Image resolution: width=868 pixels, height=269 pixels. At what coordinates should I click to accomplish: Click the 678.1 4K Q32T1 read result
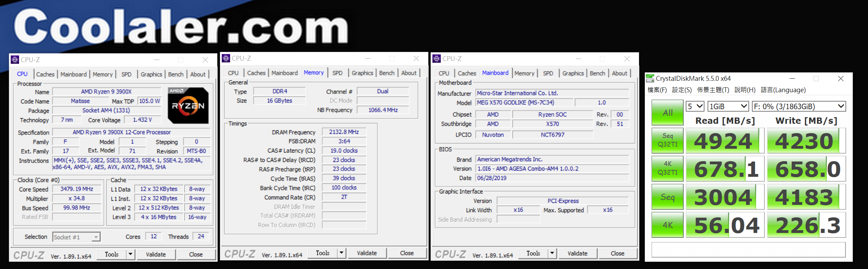point(725,169)
